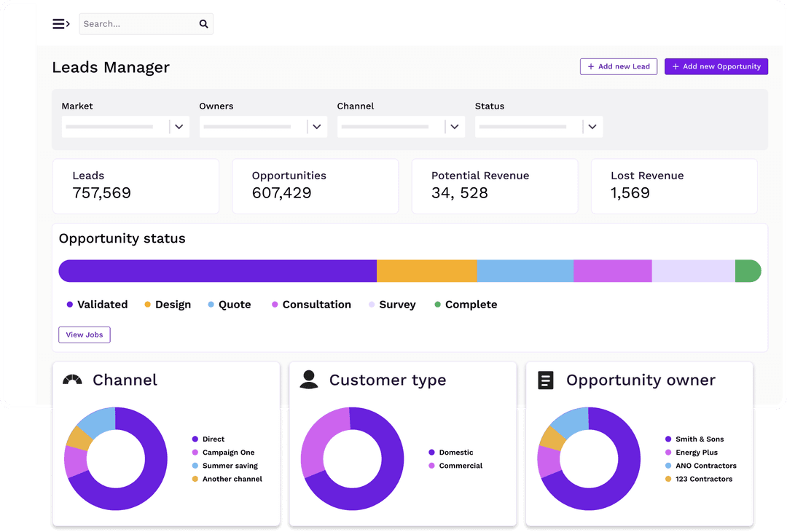
Task: Click the Customer type person icon
Action: (309, 380)
